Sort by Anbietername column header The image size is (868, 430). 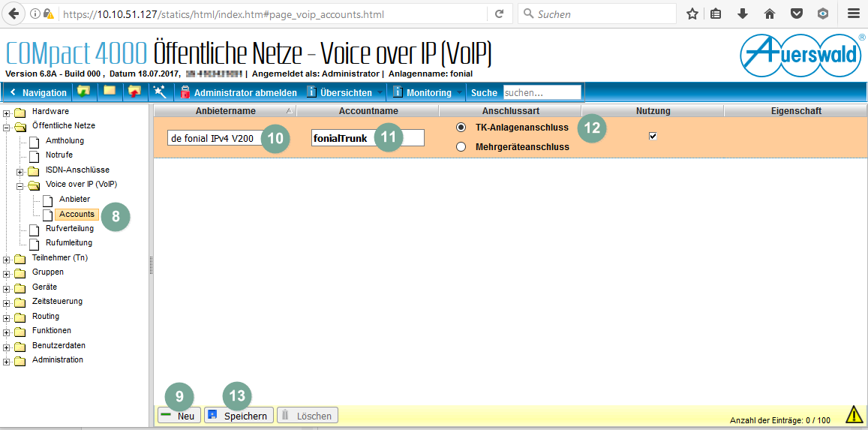tap(225, 110)
